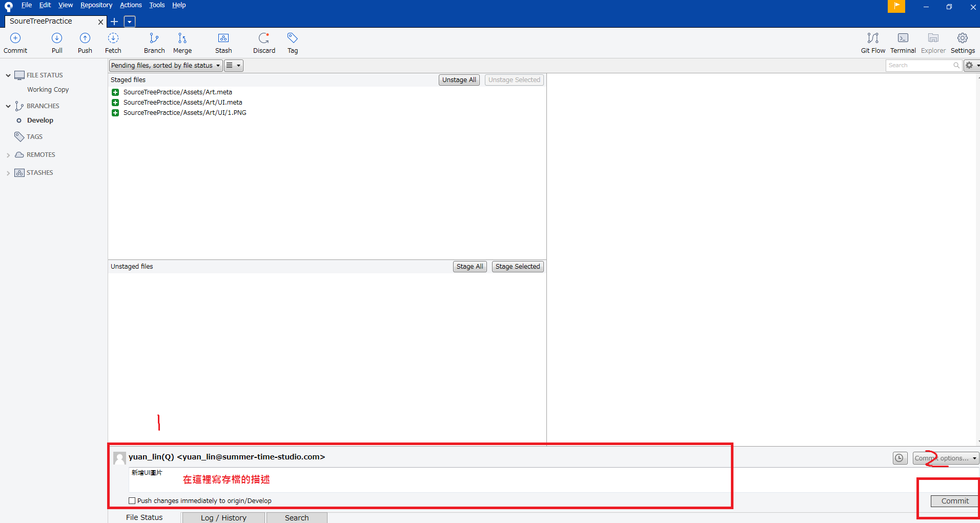Click Stage Selected button
The width and height of the screenshot is (980, 523).
click(518, 267)
